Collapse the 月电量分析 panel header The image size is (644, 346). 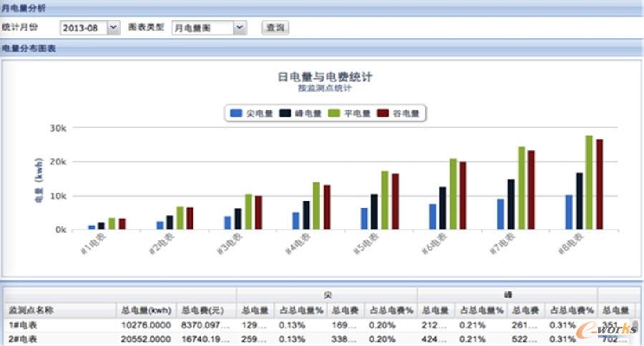coord(24,7)
